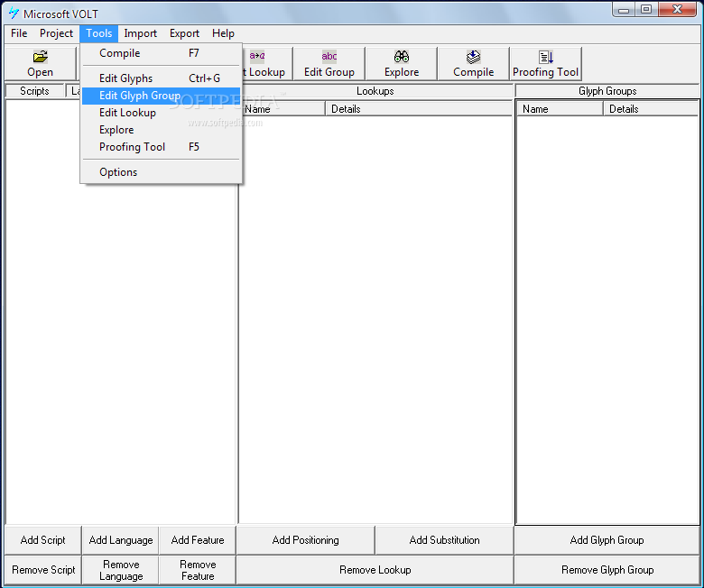This screenshot has height=588, width=704.
Task: Choose Compile in the Tools menu
Action: click(x=161, y=53)
